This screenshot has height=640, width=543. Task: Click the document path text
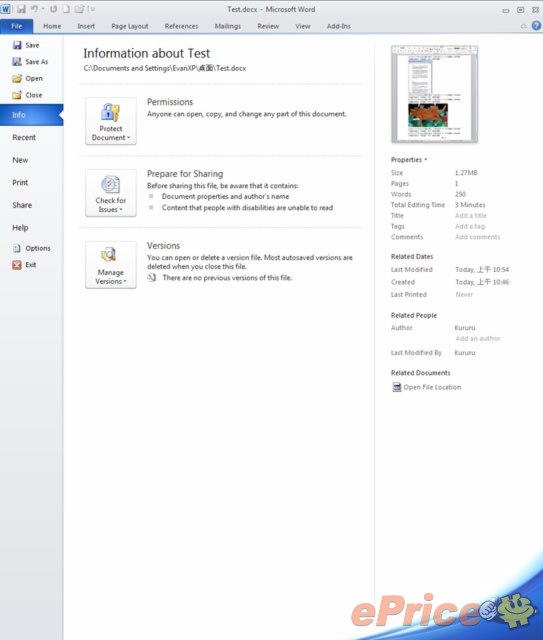(165, 68)
